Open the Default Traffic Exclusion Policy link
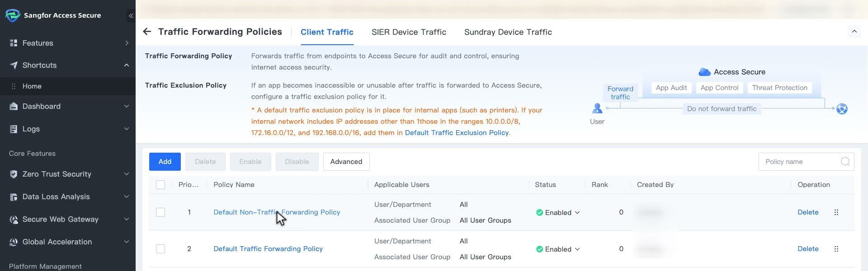This screenshot has height=271, width=868. tap(457, 133)
